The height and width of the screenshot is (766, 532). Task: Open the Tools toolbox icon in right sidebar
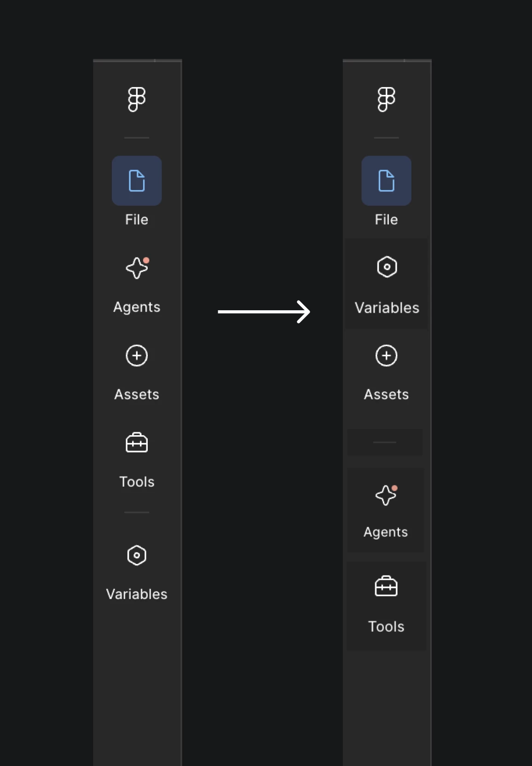pyautogui.click(x=386, y=586)
